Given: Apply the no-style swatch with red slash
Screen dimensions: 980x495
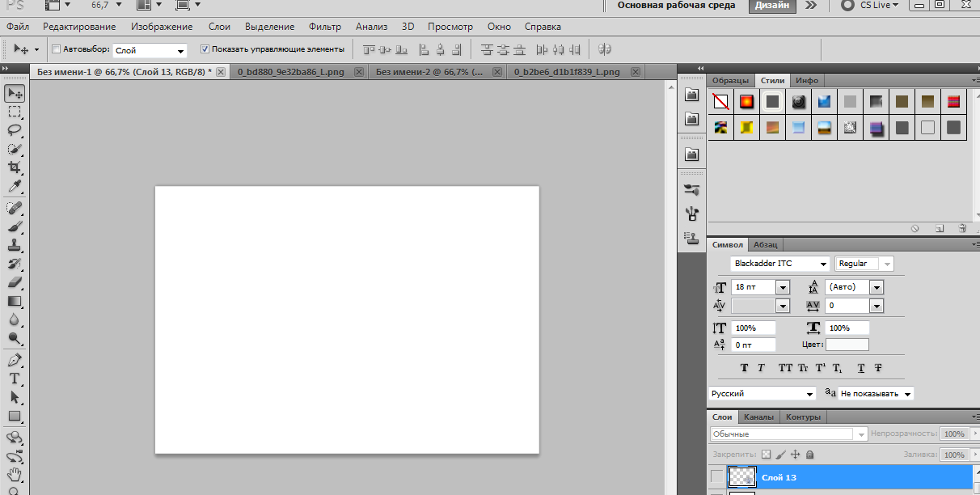Looking at the screenshot, I should (x=720, y=102).
